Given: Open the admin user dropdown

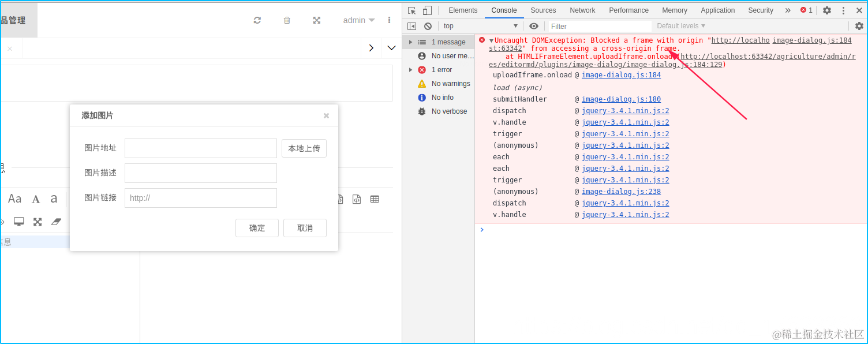Looking at the screenshot, I should pyautogui.click(x=359, y=20).
